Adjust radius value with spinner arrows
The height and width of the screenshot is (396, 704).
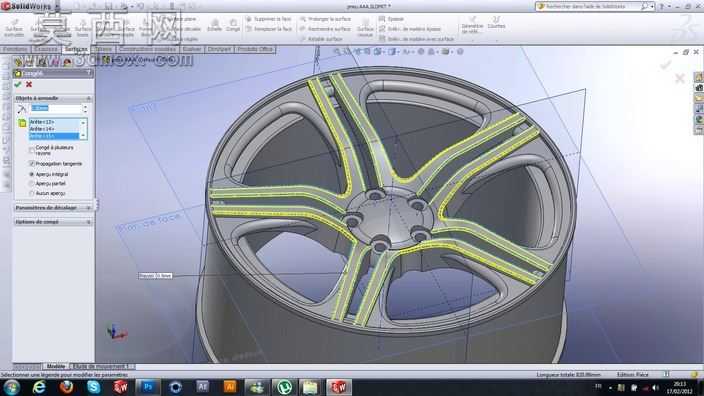[x=85, y=109]
